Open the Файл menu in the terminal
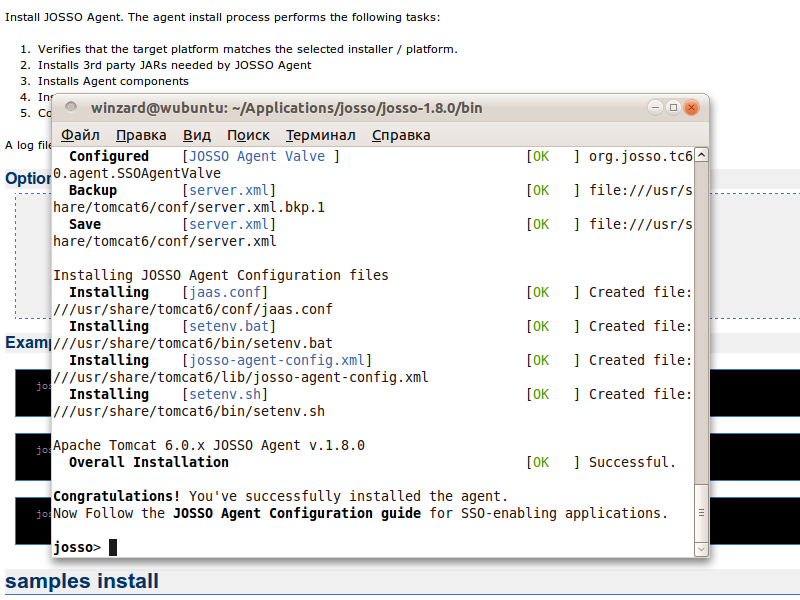This screenshot has height=600, width=800. (x=80, y=135)
